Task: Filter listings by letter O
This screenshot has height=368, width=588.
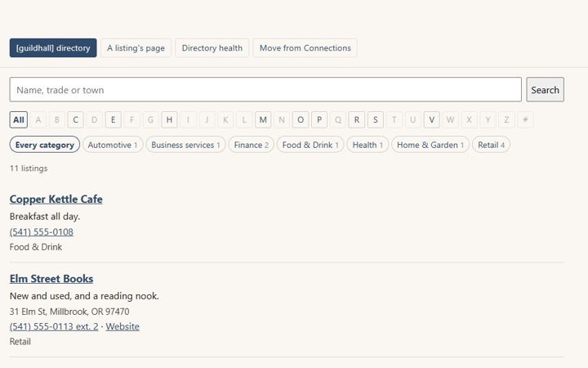Action: pos(301,119)
